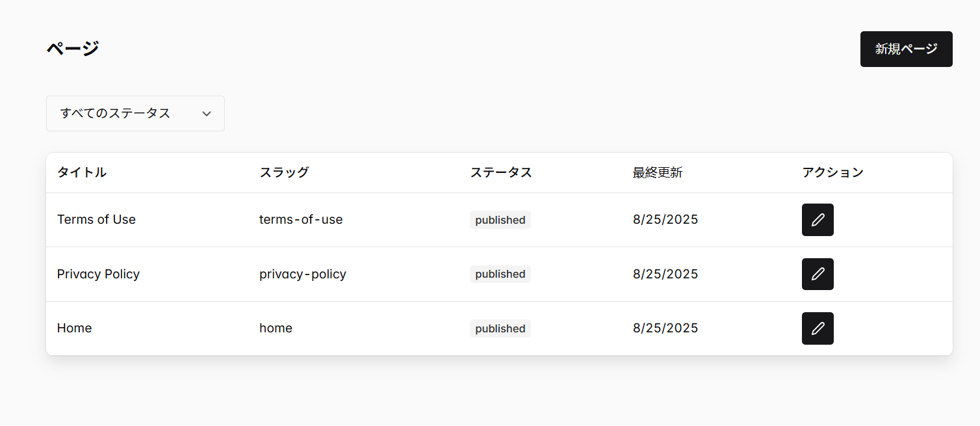This screenshot has height=426, width=980.
Task: Select the ステータス column heading
Action: tap(500, 172)
